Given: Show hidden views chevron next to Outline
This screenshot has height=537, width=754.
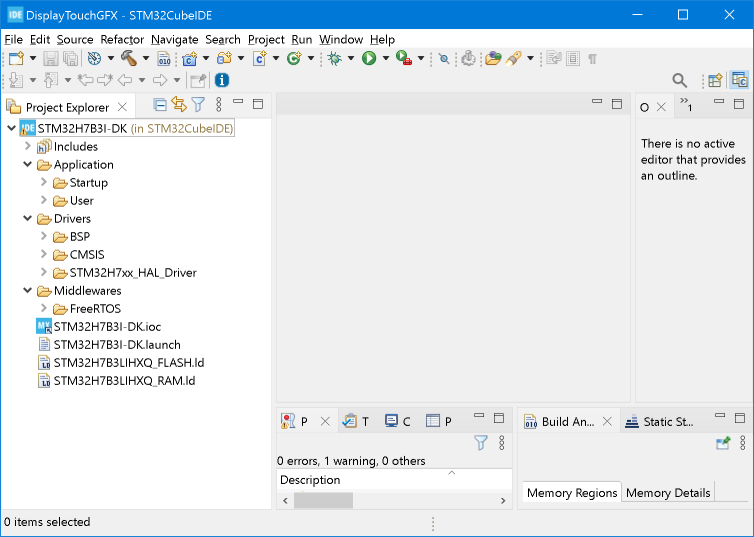Looking at the screenshot, I should (686, 104).
